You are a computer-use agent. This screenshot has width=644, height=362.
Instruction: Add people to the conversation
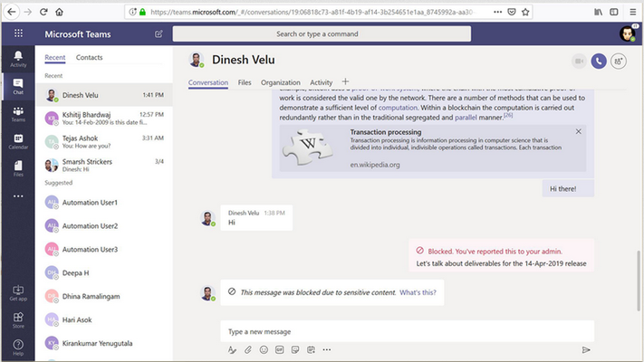[619, 62]
